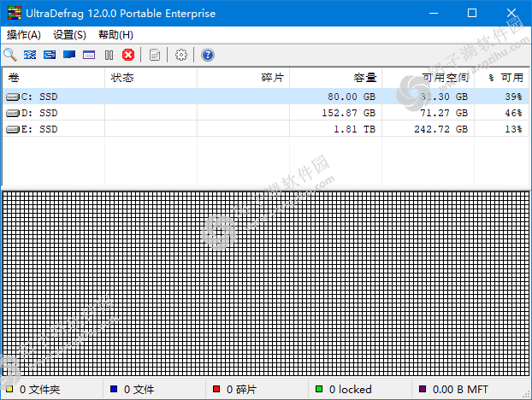Viewport: 532px width, 400px height.
Task: Click the D: drive icon
Action: (13, 113)
